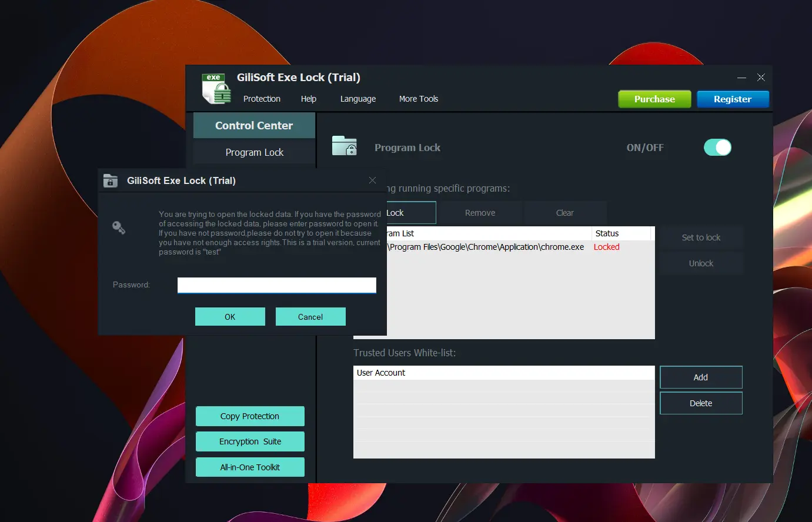Focus the Password input field
The width and height of the screenshot is (812, 522).
click(x=277, y=285)
